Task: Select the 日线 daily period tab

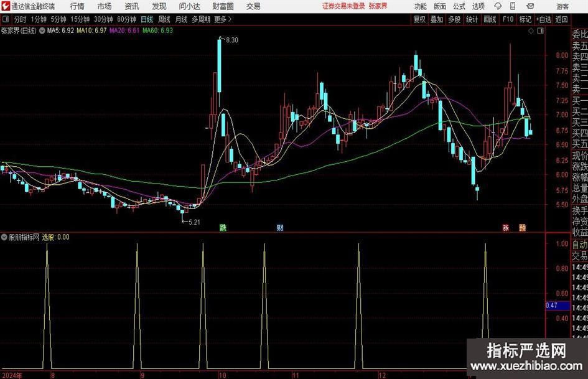Action: pyautogui.click(x=147, y=19)
